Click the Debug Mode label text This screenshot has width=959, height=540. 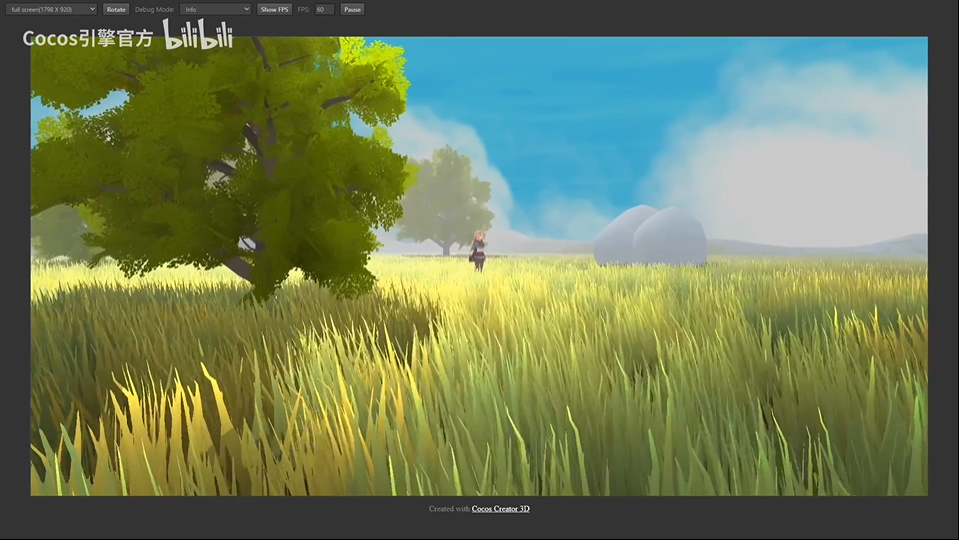click(155, 9)
